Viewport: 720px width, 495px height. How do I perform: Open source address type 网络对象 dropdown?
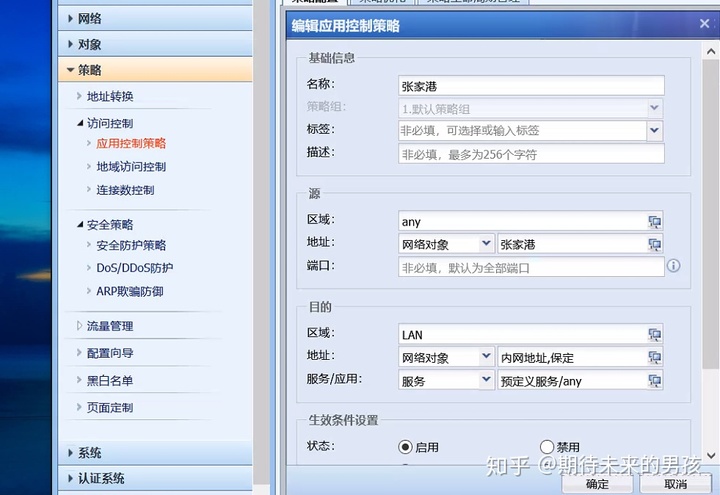(x=486, y=244)
